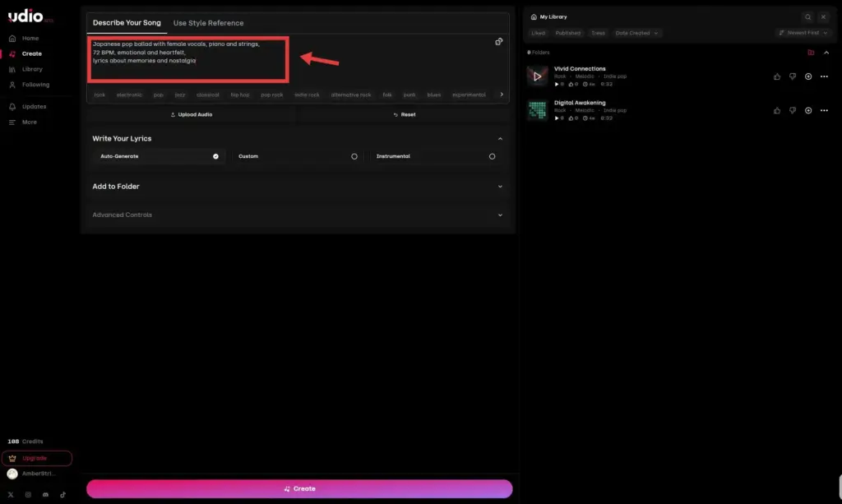
Task: Switch to the Use Style Reference tab
Action: pyautogui.click(x=208, y=23)
